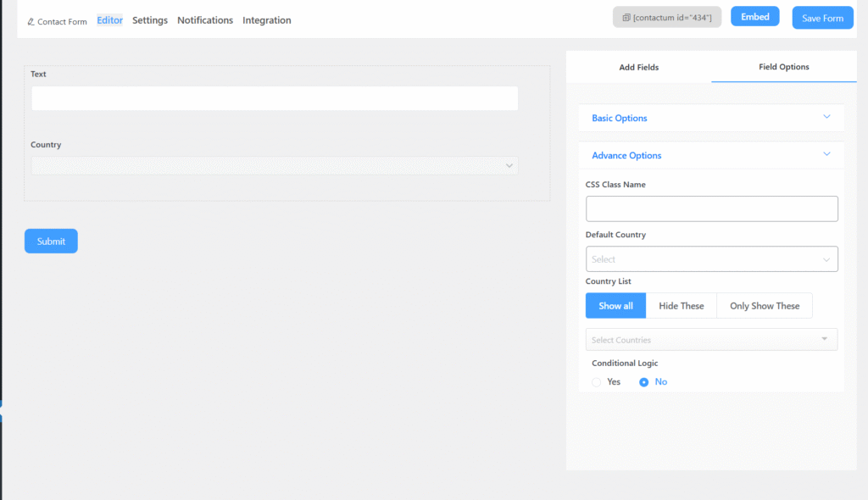The height and width of the screenshot is (500, 868).
Task: Choose Show all country list option
Action: pos(615,306)
